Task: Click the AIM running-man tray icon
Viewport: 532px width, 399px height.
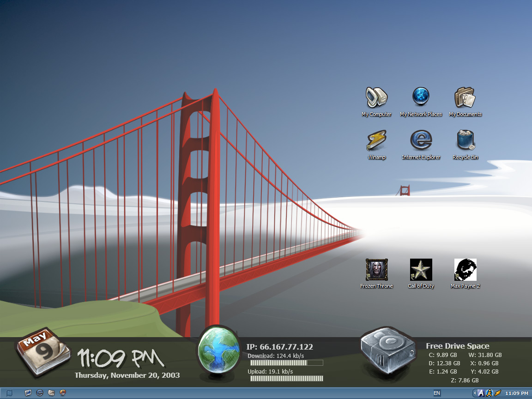Action: 489,393
